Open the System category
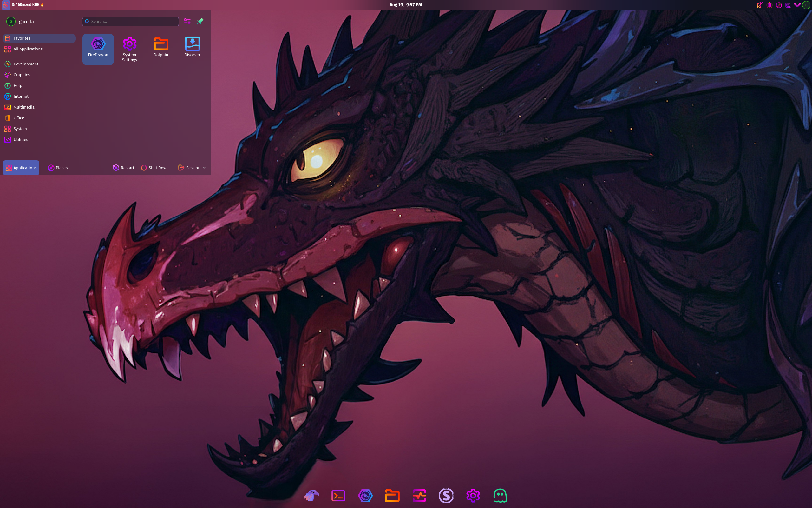This screenshot has height=508, width=812. 39,129
